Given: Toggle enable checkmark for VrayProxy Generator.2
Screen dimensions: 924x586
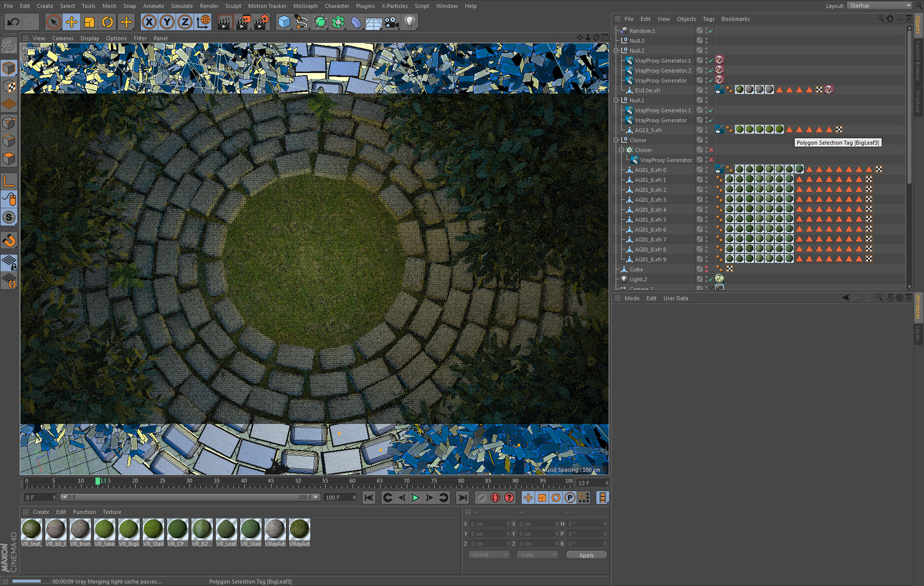Looking at the screenshot, I should click(711, 71).
